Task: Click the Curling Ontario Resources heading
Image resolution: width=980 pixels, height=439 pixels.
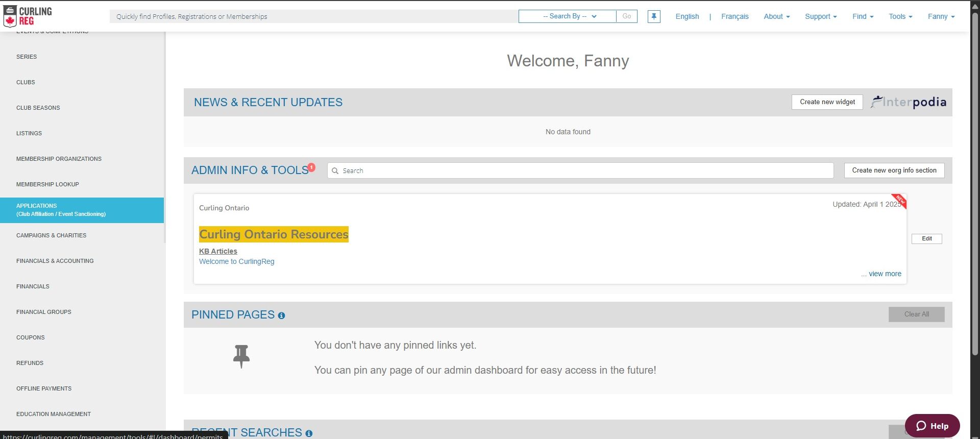Action: tap(274, 234)
